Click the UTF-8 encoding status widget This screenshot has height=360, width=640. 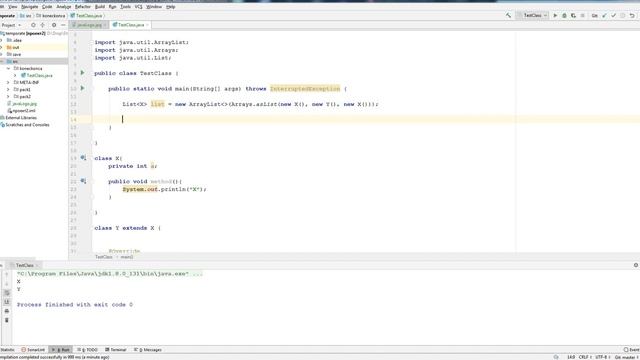click(602, 357)
